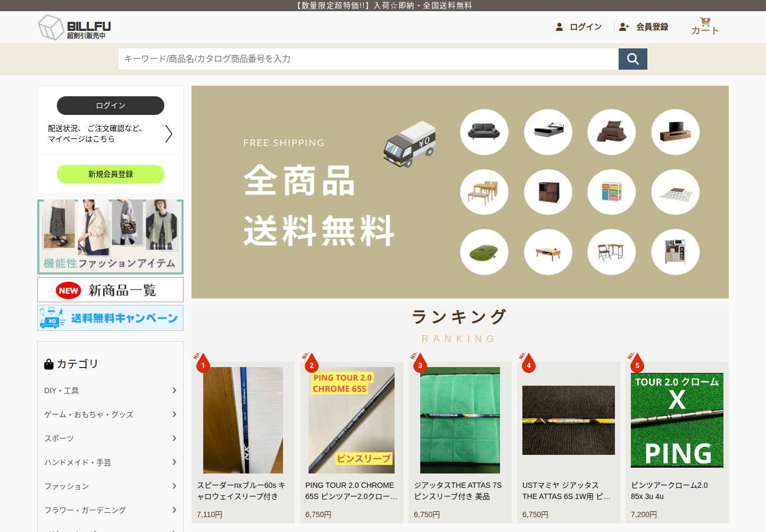This screenshot has width=766, height=532.
Task: Open product title USTマミヤ ジアッタス
Action: pyautogui.click(x=566, y=491)
